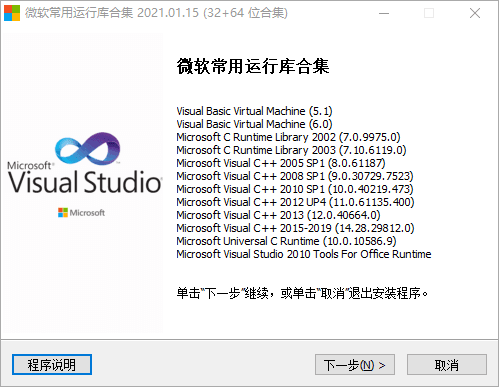The image size is (499, 387).
Task: Select Microsoft Visual C++ 2010 SP1 line
Action: 295,189
